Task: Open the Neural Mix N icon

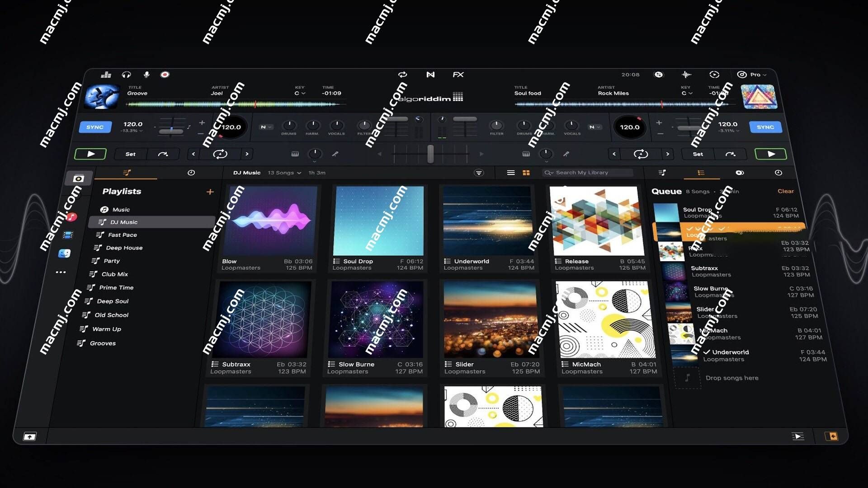Action: pos(430,75)
